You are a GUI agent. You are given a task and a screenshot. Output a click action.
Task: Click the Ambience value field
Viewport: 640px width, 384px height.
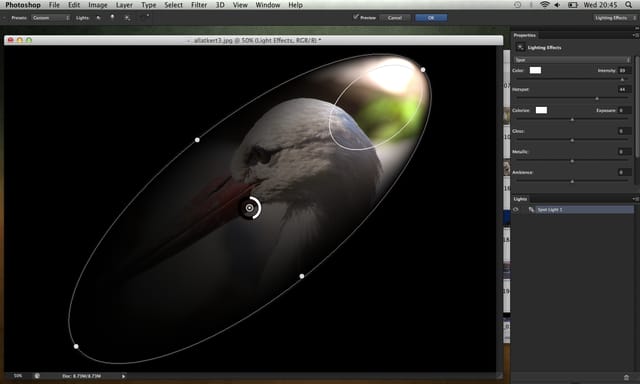(624, 172)
